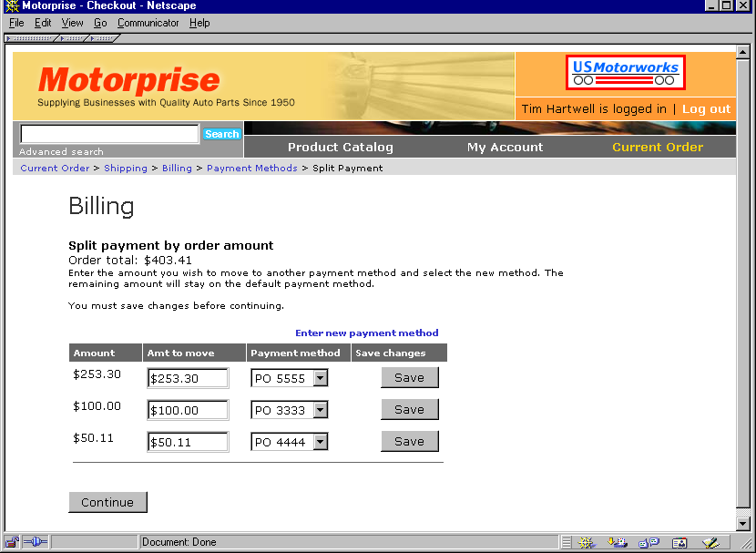Click the USMotorworks logo
Viewport: 756px width, 553px height.
point(626,72)
